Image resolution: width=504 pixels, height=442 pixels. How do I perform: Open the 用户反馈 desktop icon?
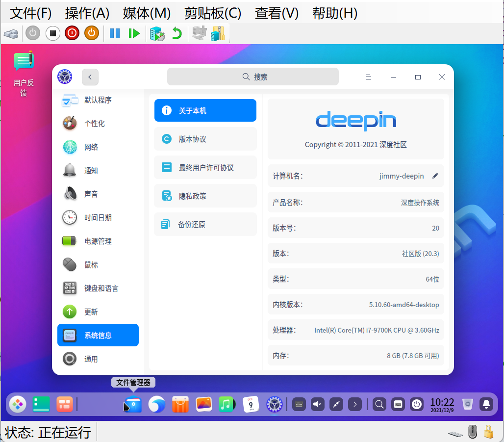[x=24, y=74]
